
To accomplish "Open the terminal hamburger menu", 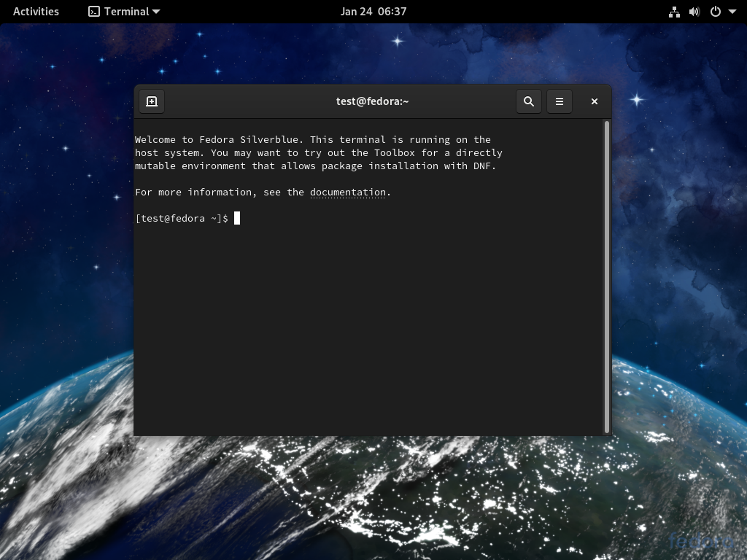I will [x=560, y=101].
